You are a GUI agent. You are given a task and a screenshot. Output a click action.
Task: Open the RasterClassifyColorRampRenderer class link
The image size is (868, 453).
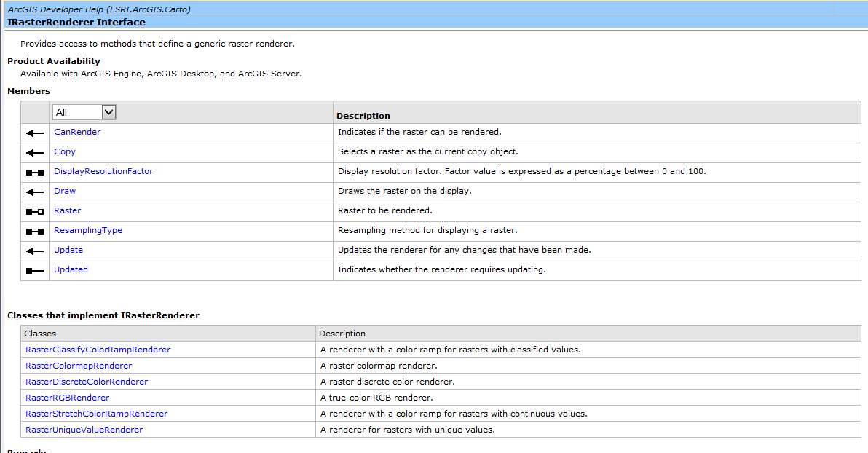coord(98,350)
